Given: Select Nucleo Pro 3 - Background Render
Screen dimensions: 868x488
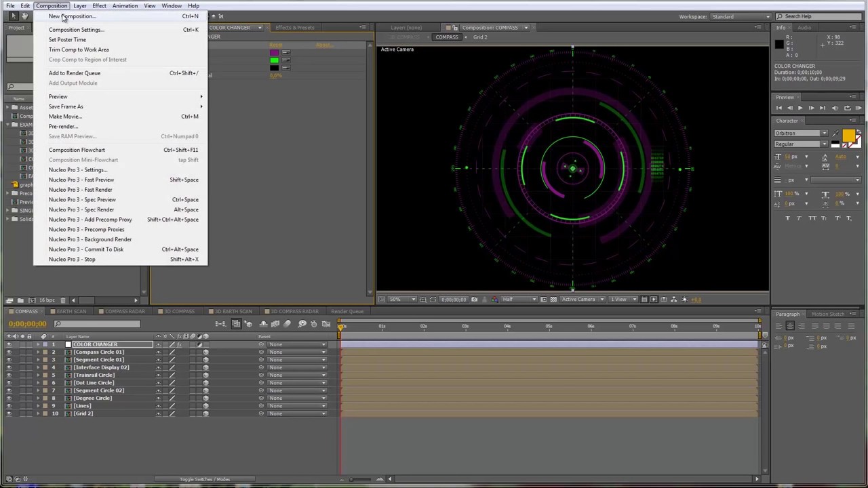Looking at the screenshot, I should point(90,239).
